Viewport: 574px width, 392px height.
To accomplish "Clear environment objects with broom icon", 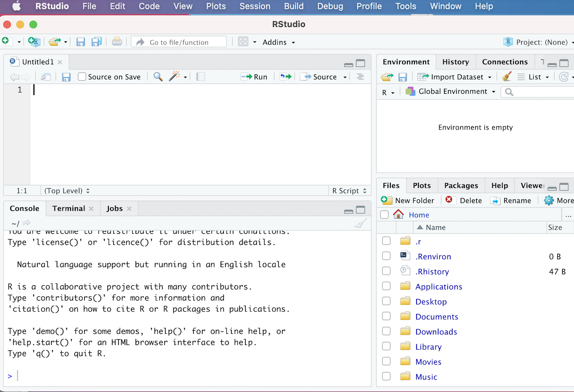I will pyautogui.click(x=506, y=77).
